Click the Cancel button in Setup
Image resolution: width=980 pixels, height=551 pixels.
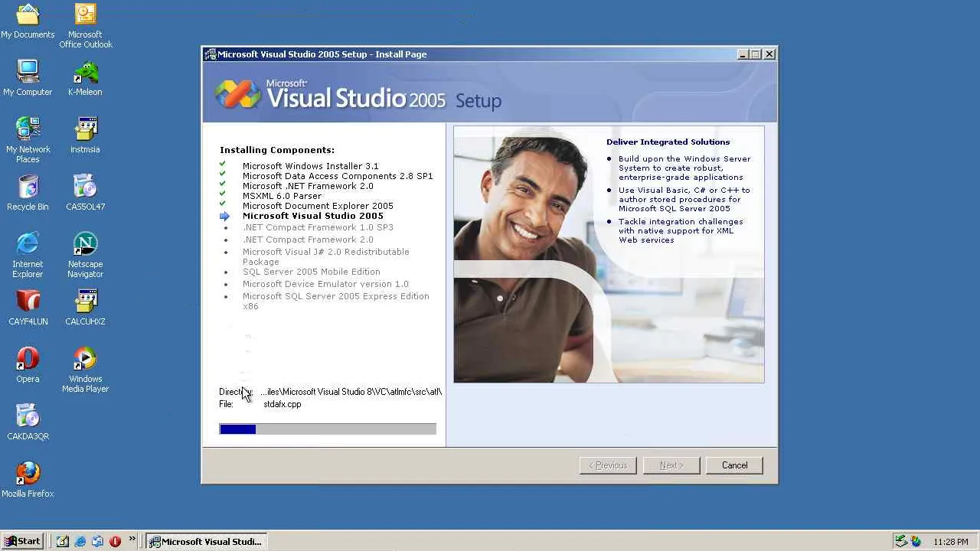coord(734,465)
